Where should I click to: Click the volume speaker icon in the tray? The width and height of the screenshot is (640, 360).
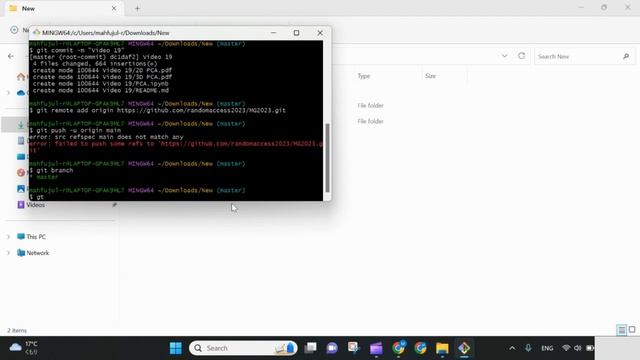tap(578, 348)
